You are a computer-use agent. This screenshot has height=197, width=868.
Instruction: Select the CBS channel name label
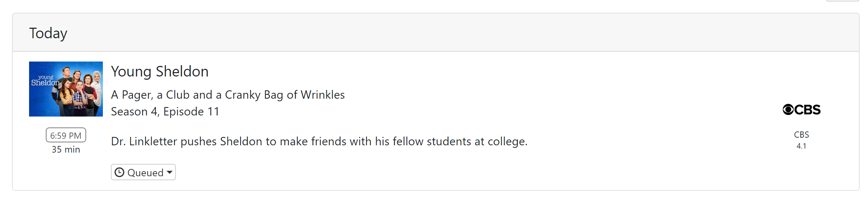801,135
